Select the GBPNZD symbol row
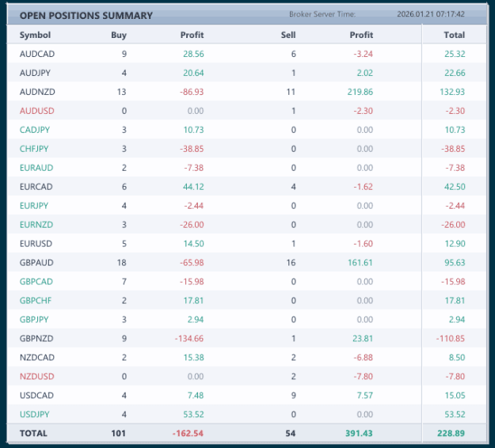Screen dimensions: 495x448 point(246,339)
